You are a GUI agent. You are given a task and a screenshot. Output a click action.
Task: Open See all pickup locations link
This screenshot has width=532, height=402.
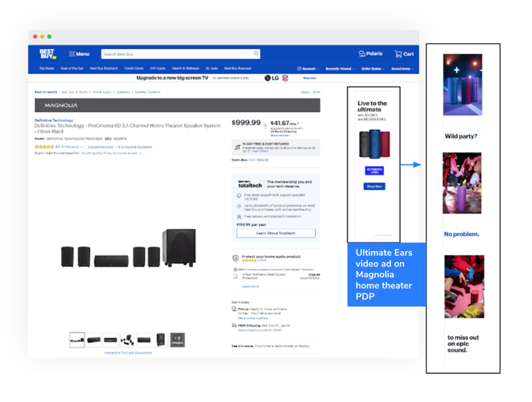click(x=253, y=318)
